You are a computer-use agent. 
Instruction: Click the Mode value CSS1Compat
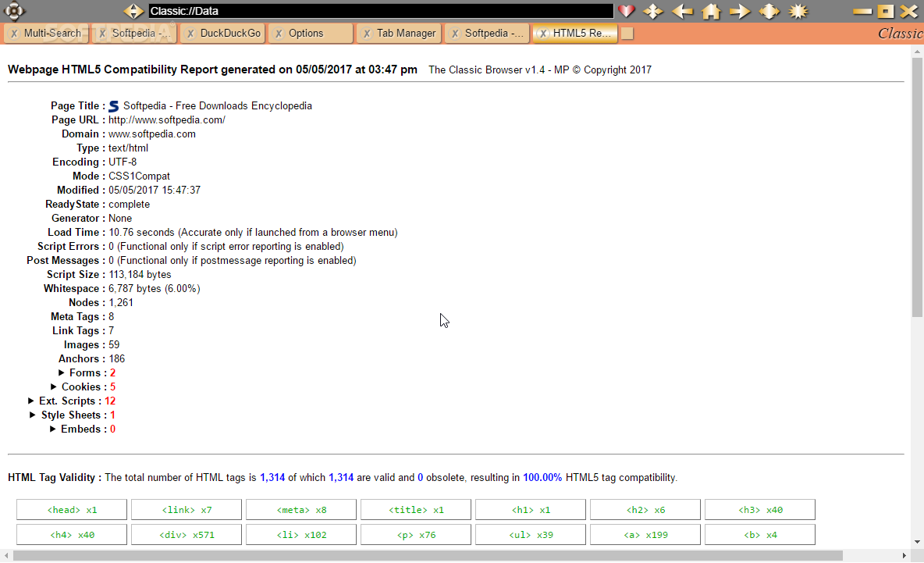click(x=139, y=176)
